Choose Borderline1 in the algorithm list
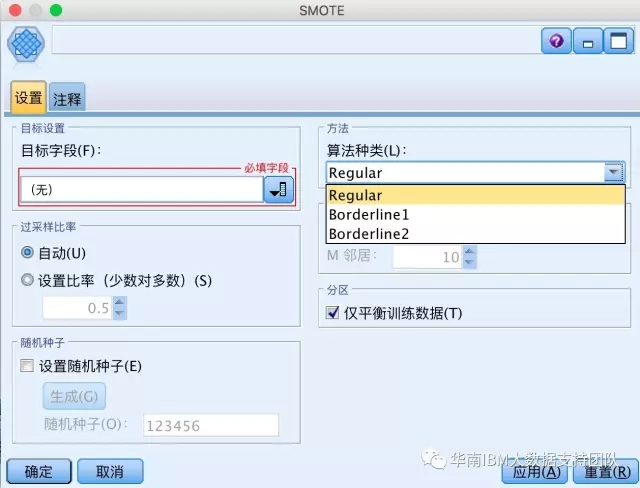640x488 pixels. pos(476,214)
